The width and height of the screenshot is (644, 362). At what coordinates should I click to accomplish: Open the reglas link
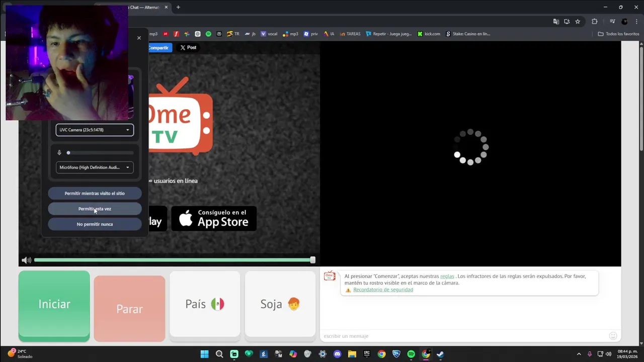tap(447, 276)
